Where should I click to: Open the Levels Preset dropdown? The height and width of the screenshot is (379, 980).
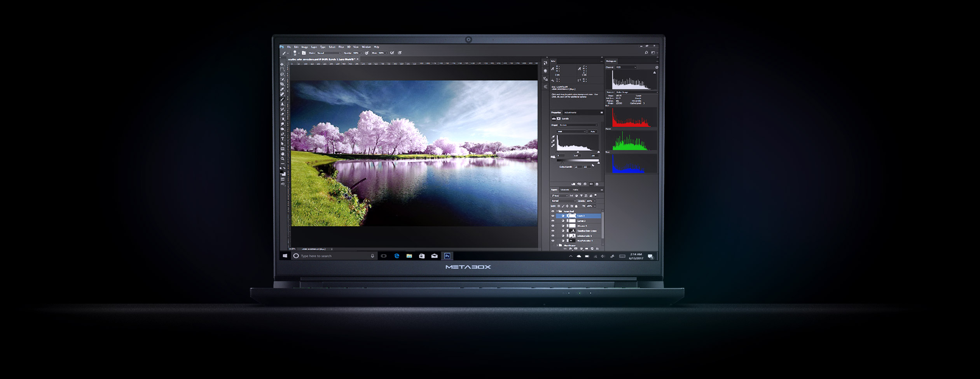tap(578, 125)
